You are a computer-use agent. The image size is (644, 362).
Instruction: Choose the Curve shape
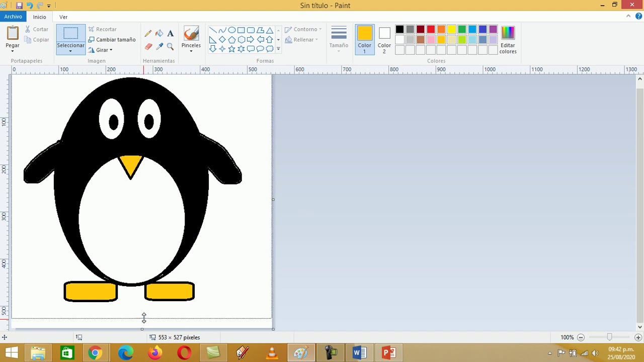pyautogui.click(x=222, y=30)
